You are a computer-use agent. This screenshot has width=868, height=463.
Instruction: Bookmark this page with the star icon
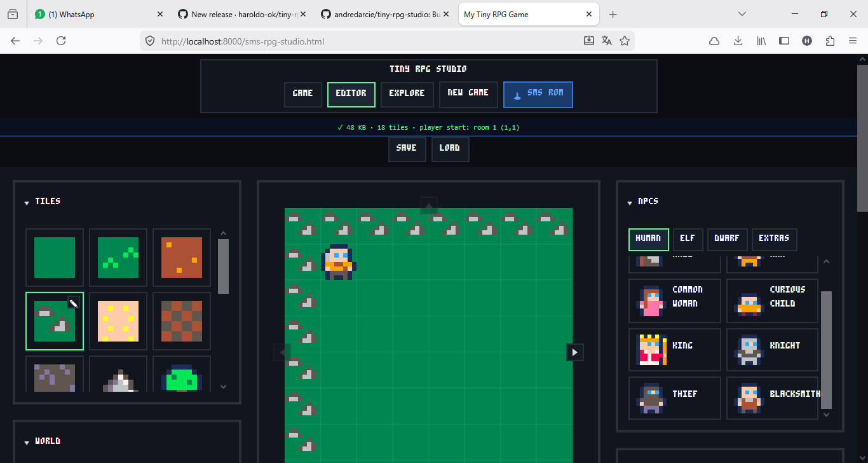[625, 41]
